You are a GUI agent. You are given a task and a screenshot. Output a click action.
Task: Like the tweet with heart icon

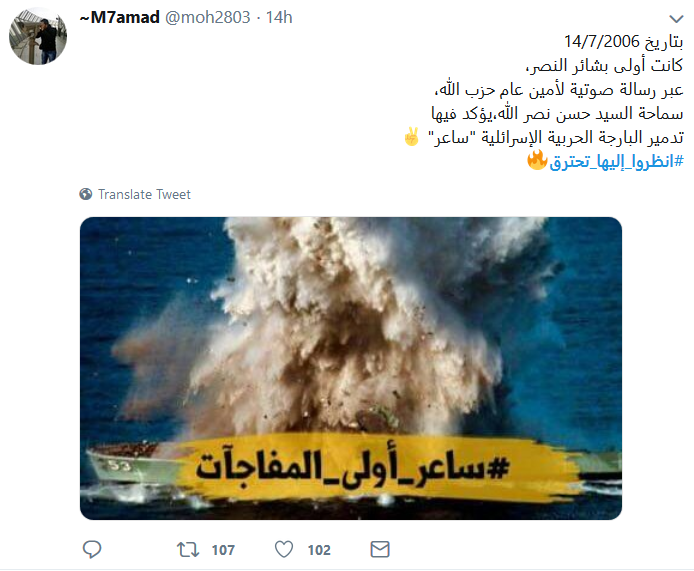(x=284, y=549)
